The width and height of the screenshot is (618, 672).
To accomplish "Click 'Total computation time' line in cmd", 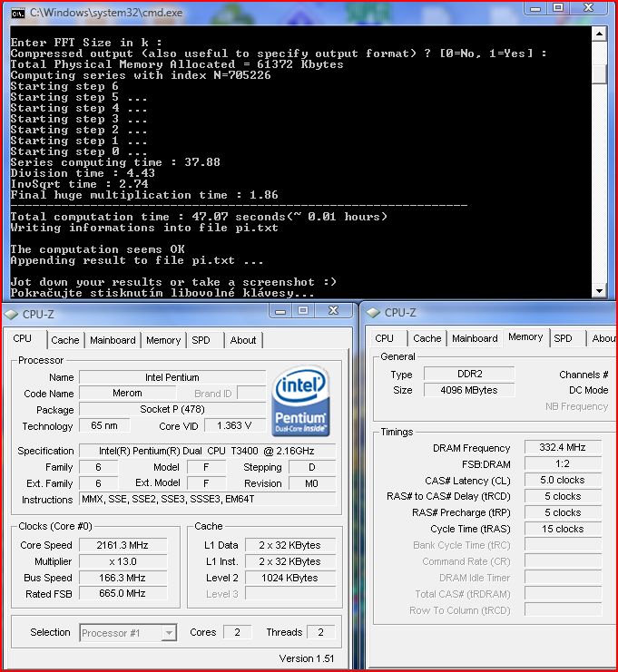I will (x=199, y=217).
